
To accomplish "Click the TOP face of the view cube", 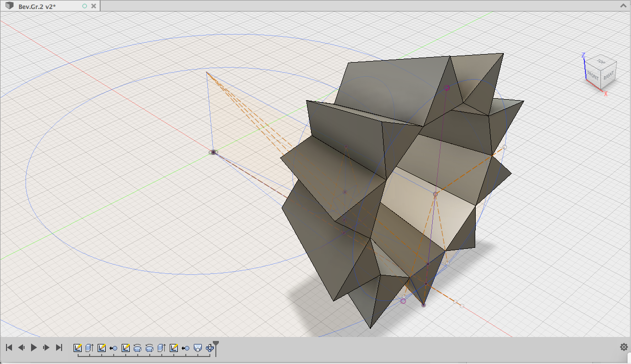I will pyautogui.click(x=600, y=63).
